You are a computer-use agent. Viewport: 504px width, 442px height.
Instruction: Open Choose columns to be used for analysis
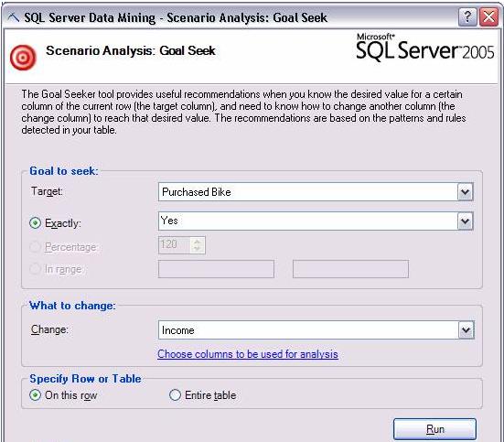pos(248,354)
